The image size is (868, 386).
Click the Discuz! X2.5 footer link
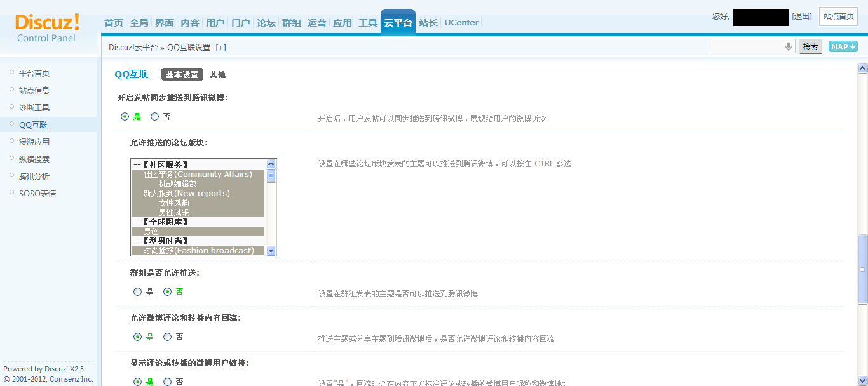coord(64,369)
